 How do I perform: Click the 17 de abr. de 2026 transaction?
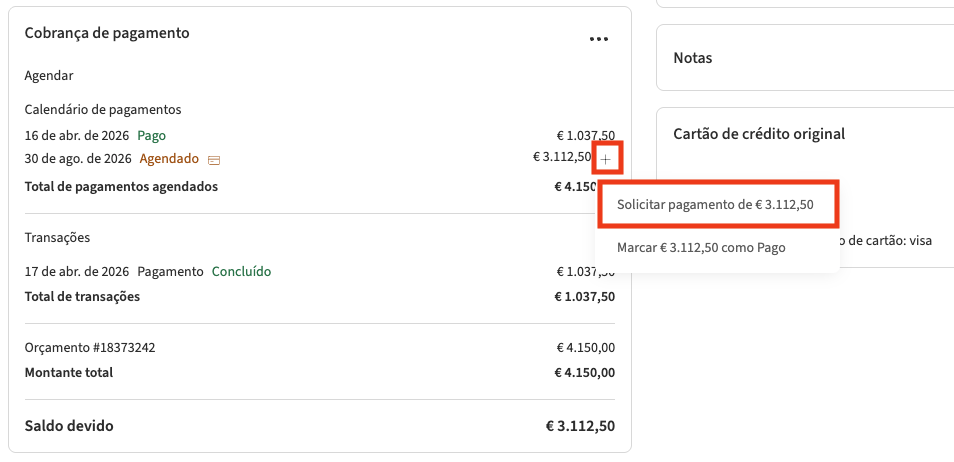click(77, 272)
